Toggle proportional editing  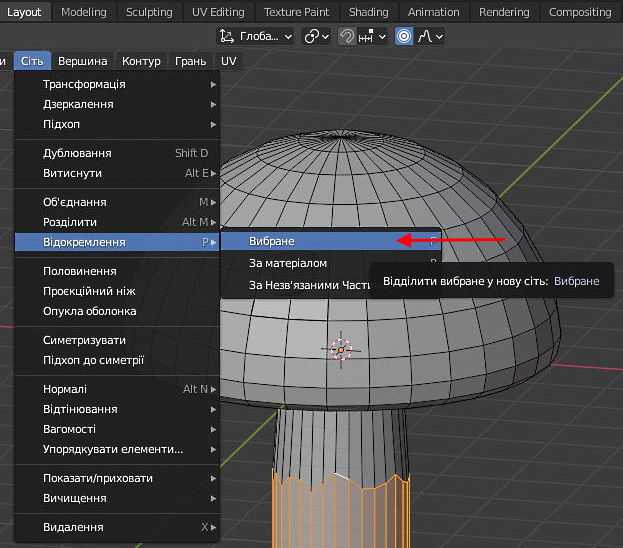coord(404,37)
